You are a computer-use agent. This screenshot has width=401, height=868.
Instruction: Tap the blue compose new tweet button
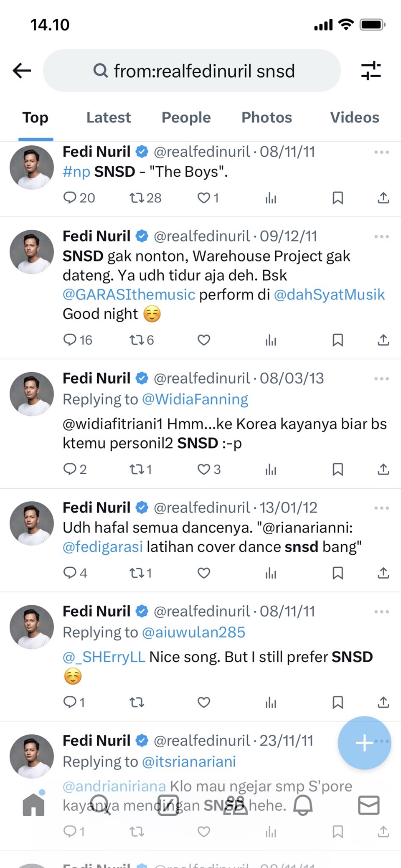tap(364, 743)
